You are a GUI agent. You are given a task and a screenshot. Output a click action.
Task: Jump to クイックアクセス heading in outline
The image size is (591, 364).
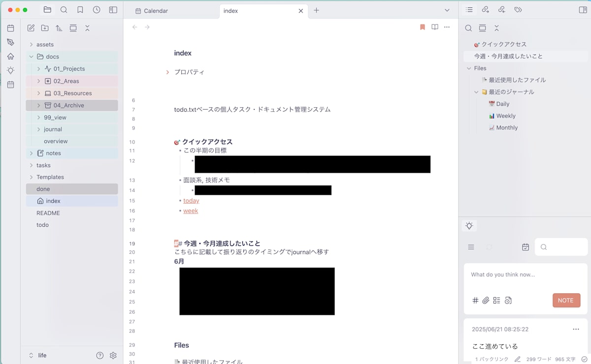(500, 44)
